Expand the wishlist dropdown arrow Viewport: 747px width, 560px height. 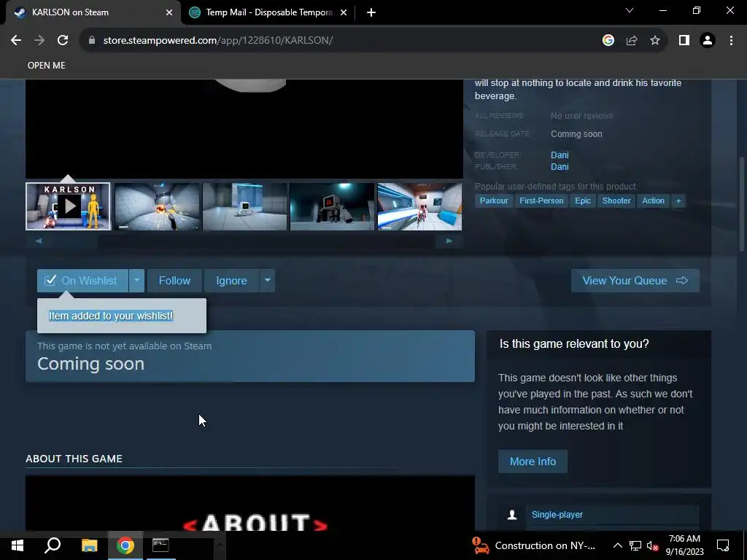(x=136, y=281)
